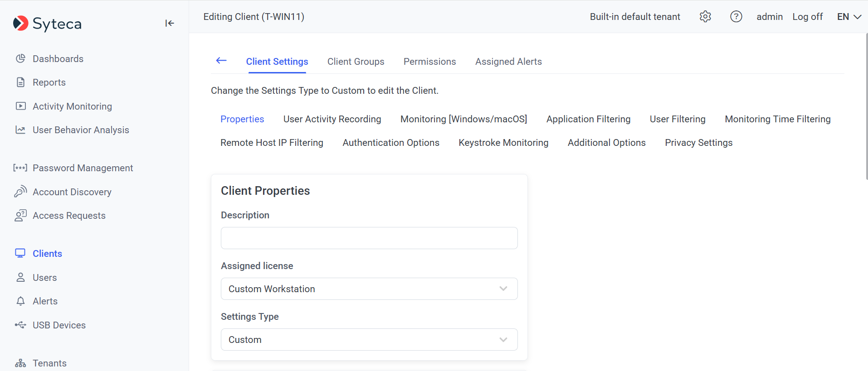Click the help question mark icon

point(736,17)
